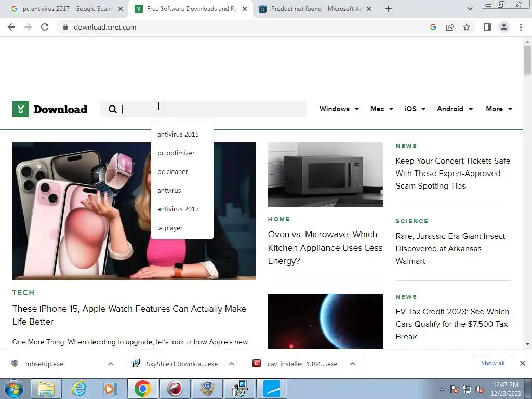Viewport: 532px width, 399px height.
Task: Open 'Rare, Jurassic-Era Giant Insect' article
Action: pyautogui.click(x=450, y=249)
